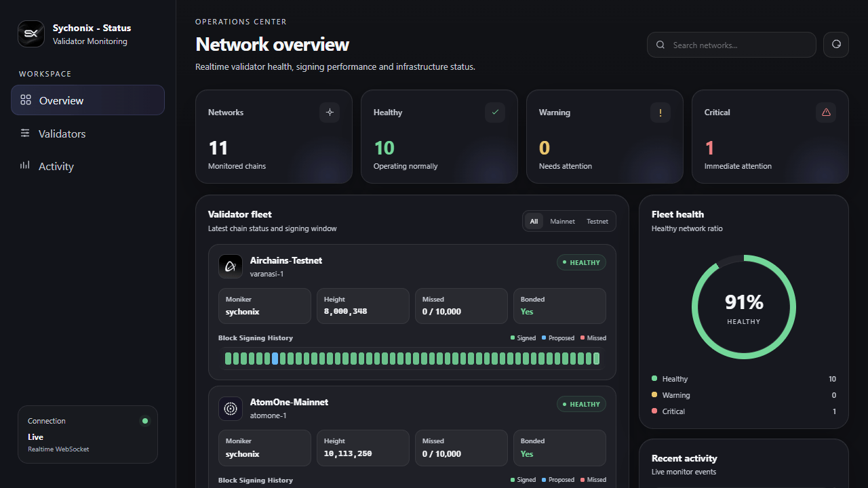Click the green Healthy legend dot in Fleet health
Image resolution: width=868 pixels, height=488 pixels.
654,378
